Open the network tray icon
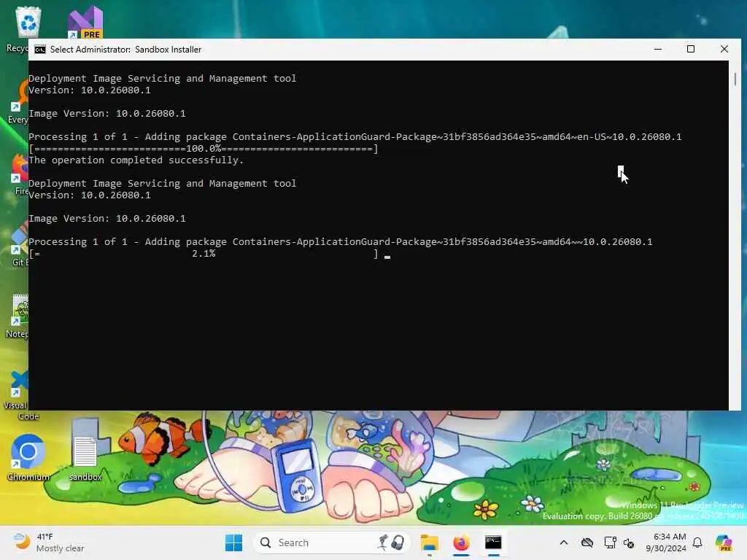This screenshot has height=560, width=747. [x=610, y=542]
